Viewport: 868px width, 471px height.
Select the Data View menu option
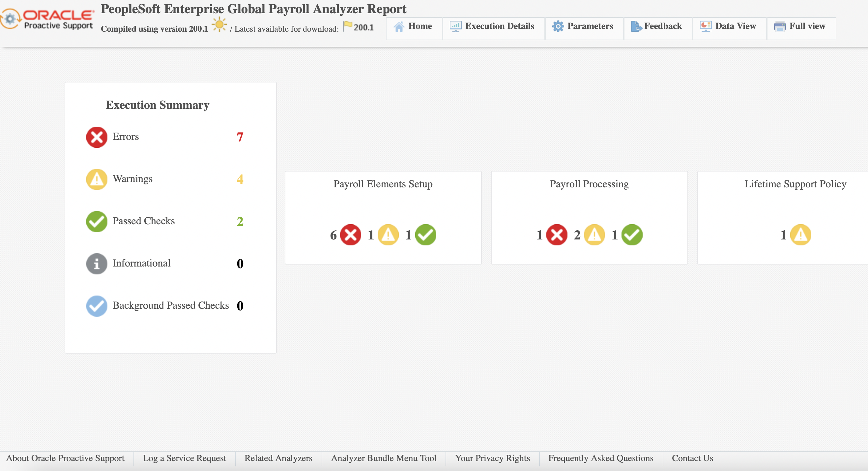[x=729, y=26]
